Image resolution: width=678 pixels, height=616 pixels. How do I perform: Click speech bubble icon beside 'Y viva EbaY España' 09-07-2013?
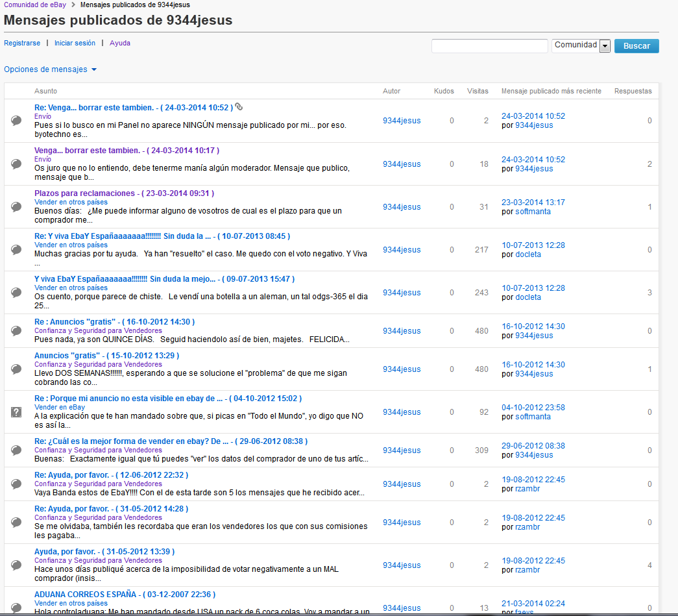pyautogui.click(x=17, y=292)
